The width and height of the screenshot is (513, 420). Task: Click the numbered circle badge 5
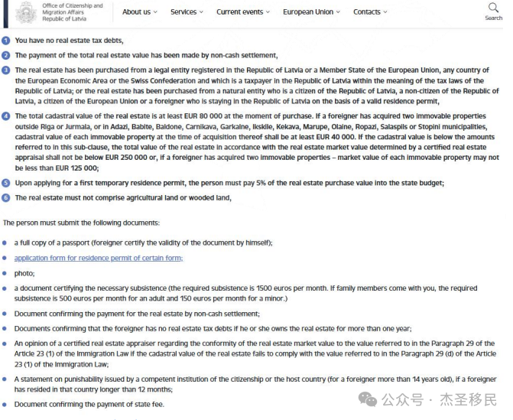pos(6,183)
